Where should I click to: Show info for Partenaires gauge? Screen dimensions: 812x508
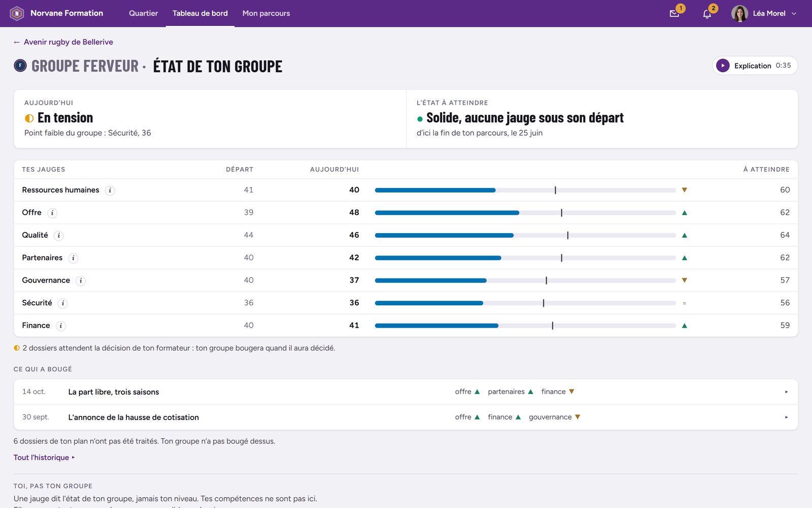pyautogui.click(x=73, y=258)
